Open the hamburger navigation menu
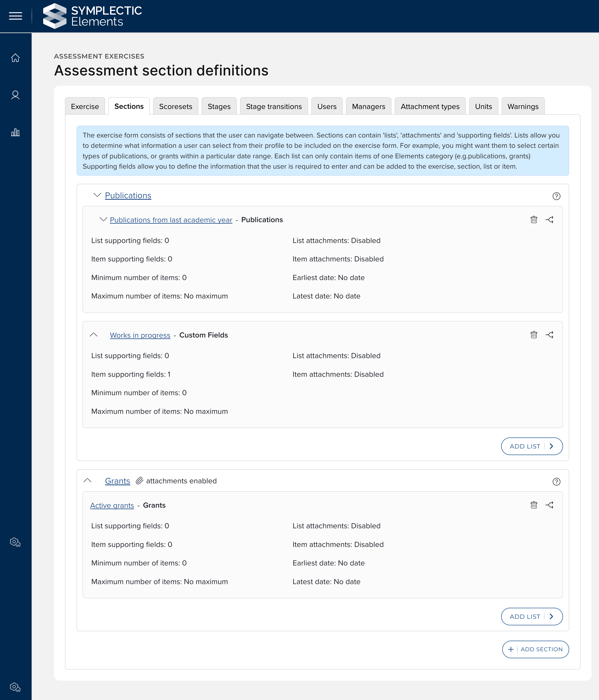This screenshot has width=599, height=700. click(x=16, y=16)
